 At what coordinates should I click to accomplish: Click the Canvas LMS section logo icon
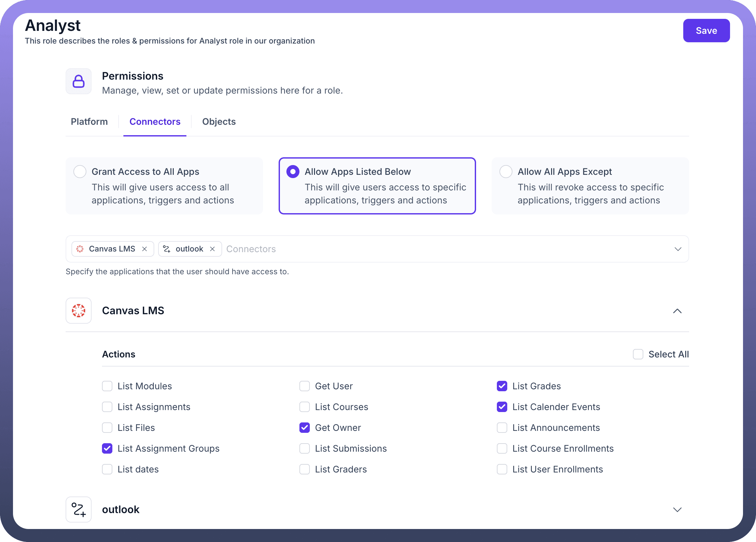point(78,311)
